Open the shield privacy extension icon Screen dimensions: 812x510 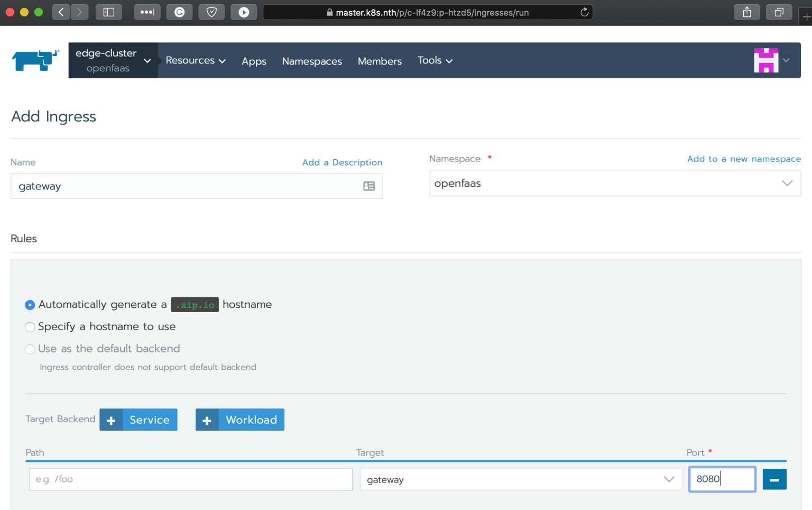pyautogui.click(x=211, y=12)
